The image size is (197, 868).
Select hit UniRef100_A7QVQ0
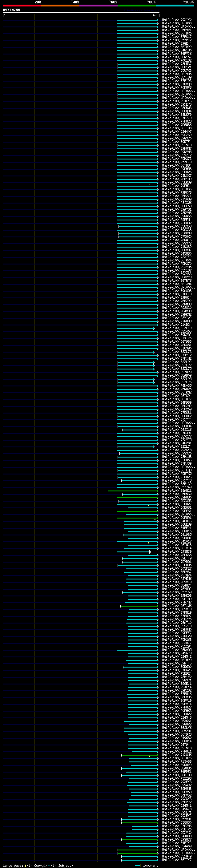pos(177,84)
